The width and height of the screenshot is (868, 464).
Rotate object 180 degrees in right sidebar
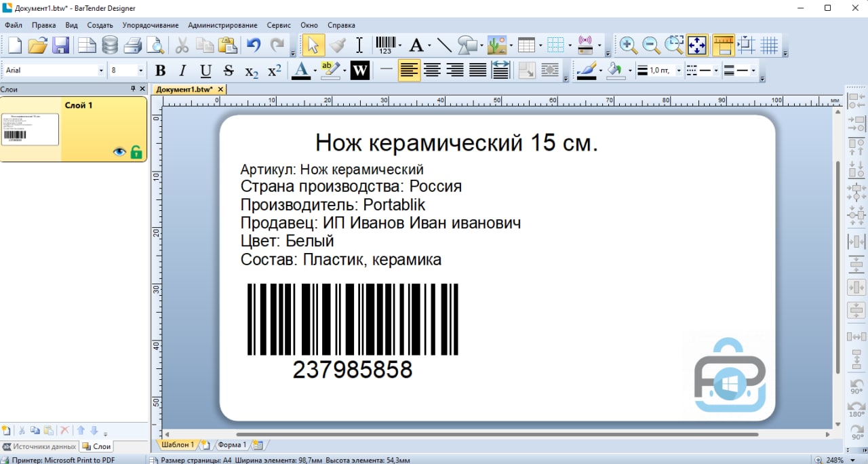[x=856, y=408]
